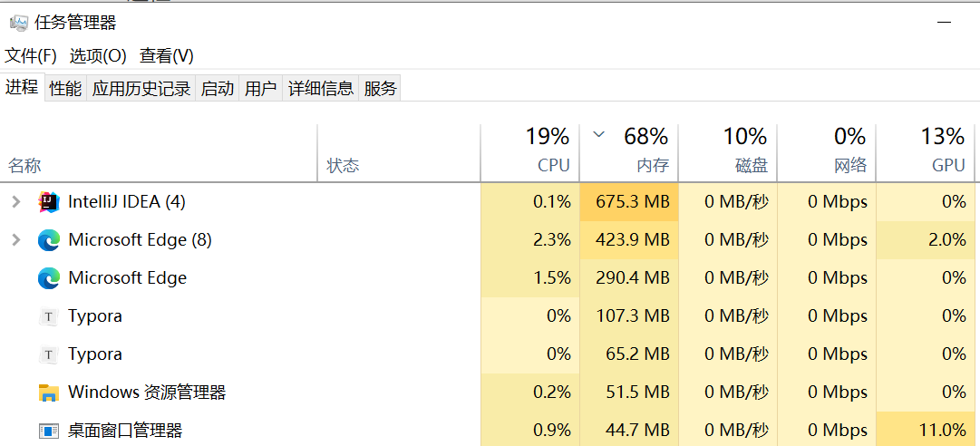The image size is (980, 446).
Task: Click the Typora icon using 65.2 MB
Action: click(48, 354)
